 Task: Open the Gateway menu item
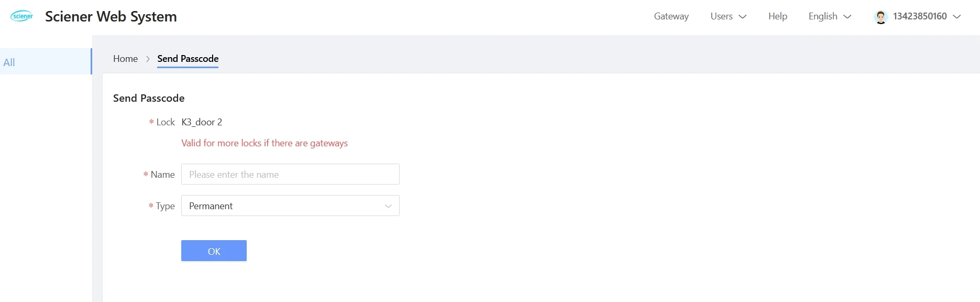[x=671, y=16]
